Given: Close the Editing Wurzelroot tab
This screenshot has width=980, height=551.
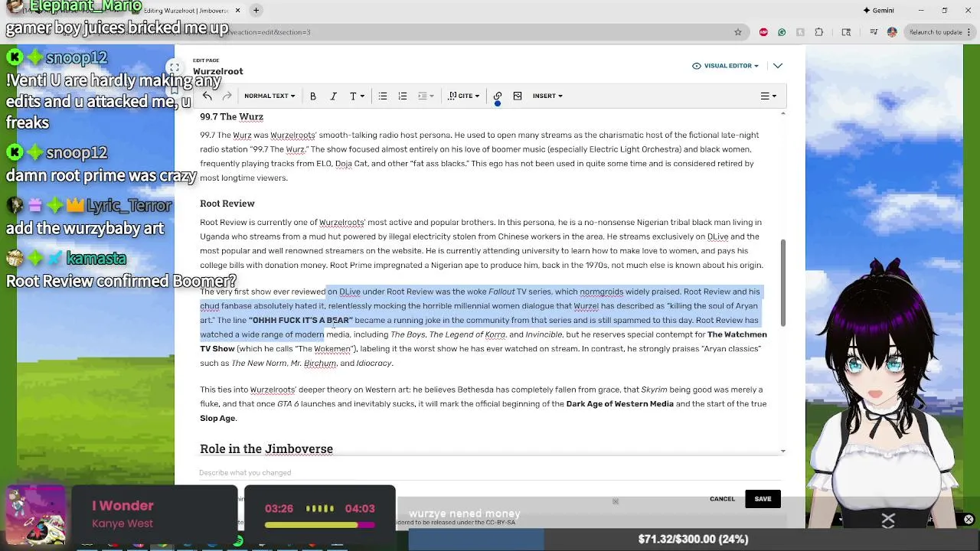Looking at the screenshot, I should pyautogui.click(x=237, y=11).
